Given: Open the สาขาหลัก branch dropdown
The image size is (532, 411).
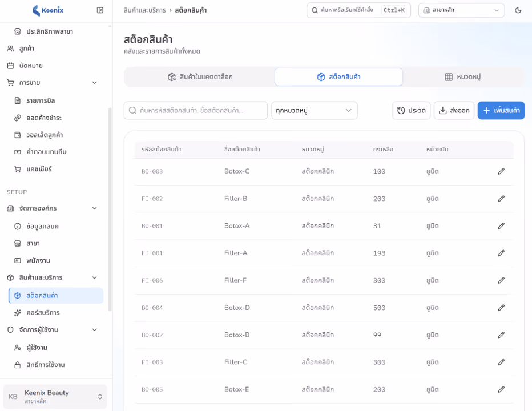Looking at the screenshot, I should pos(461,10).
